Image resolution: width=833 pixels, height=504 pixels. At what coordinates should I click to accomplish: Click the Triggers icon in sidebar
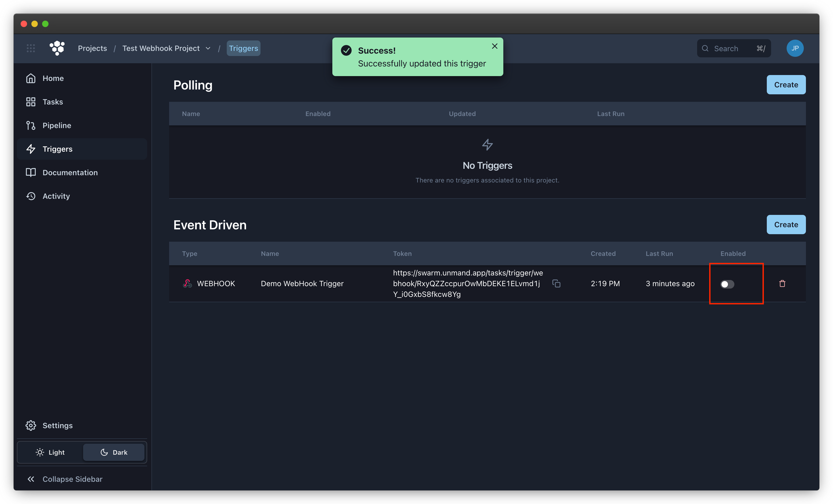point(30,148)
